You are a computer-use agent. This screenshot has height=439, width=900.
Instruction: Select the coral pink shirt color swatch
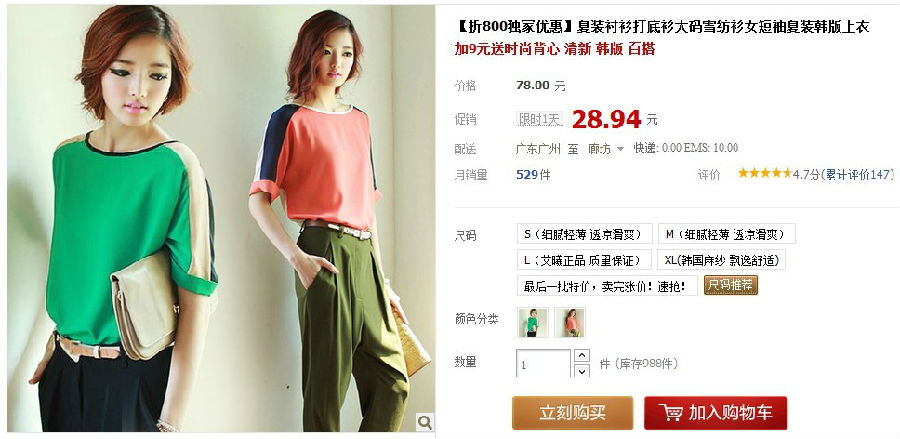tap(570, 323)
